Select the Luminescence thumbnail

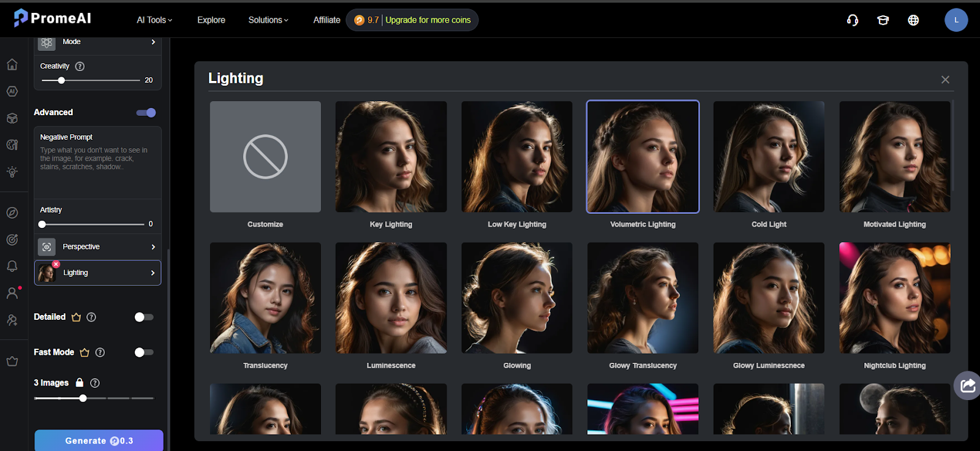(x=391, y=298)
